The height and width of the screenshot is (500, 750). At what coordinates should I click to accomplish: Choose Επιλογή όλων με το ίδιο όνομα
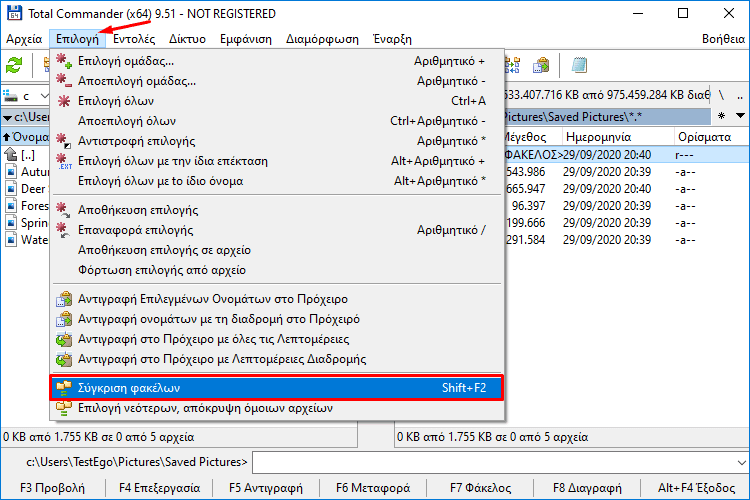277,181
